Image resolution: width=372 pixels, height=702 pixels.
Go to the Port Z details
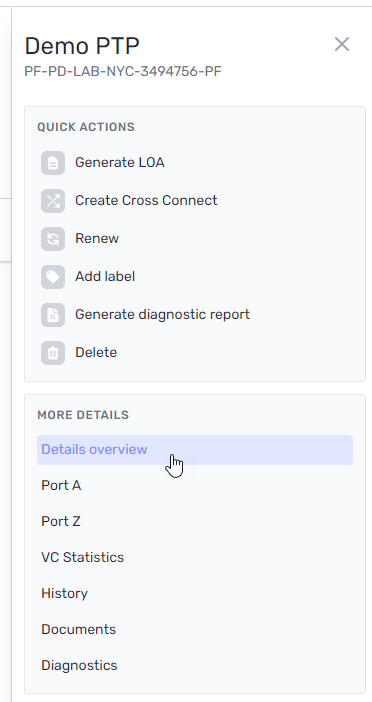(x=61, y=522)
